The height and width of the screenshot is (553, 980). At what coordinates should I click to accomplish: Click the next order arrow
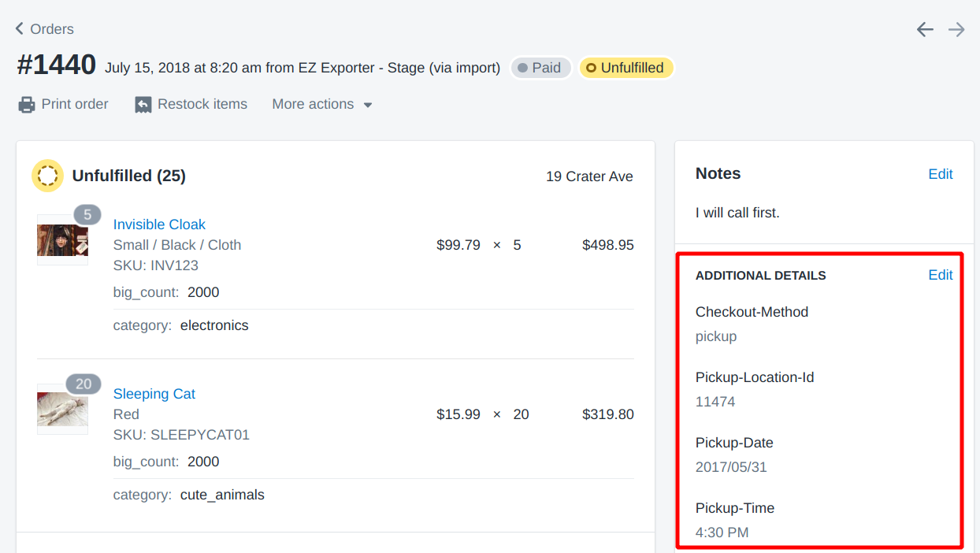click(x=956, y=29)
